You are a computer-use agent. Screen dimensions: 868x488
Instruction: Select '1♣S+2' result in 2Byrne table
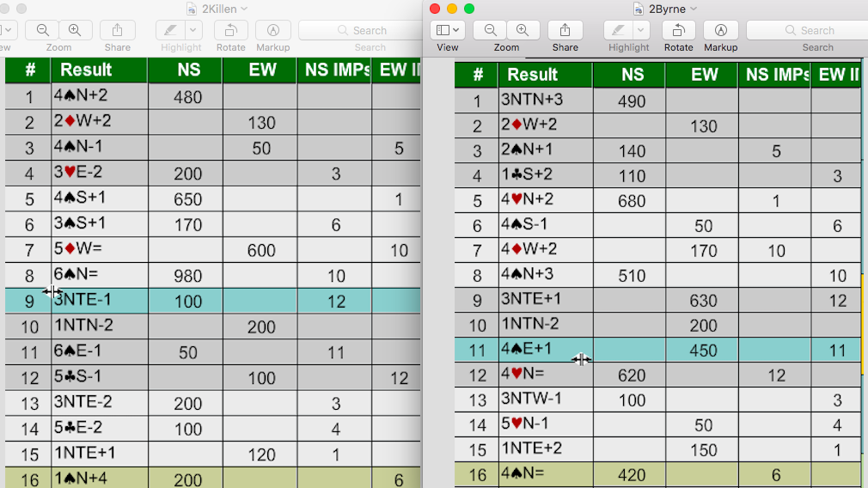[527, 174]
